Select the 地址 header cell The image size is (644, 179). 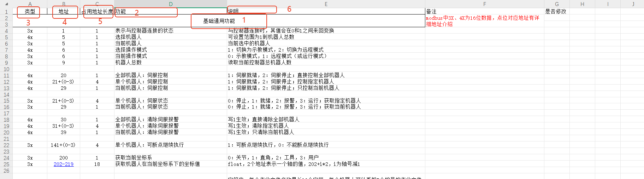click(x=64, y=11)
